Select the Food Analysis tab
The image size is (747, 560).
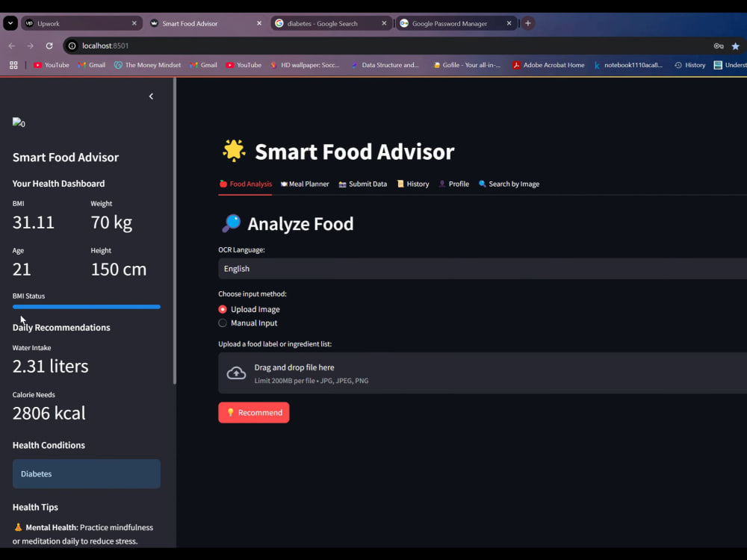[245, 184]
